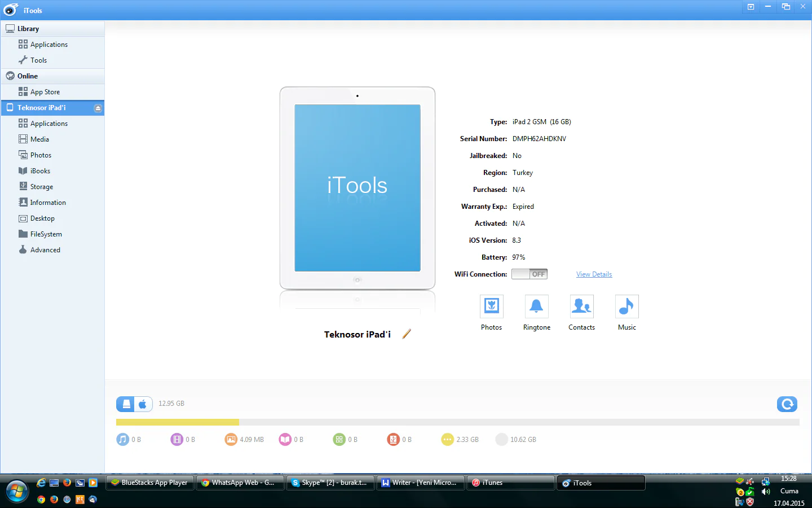Switch storage view to Apple capacity mode
The height and width of the screenshot is (508, 812).
[142, 404]
